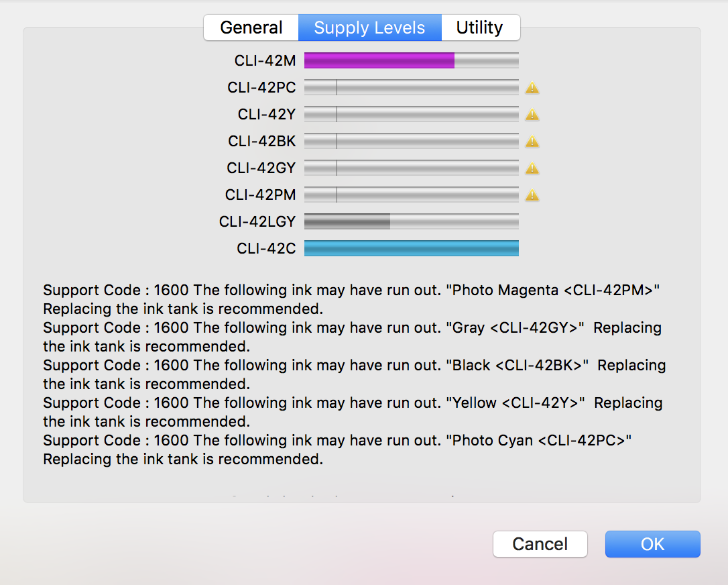The width and height of the screenshot is (728, 585).
Task: Click the Photo Cyan support code message
Action: (338, 450)
